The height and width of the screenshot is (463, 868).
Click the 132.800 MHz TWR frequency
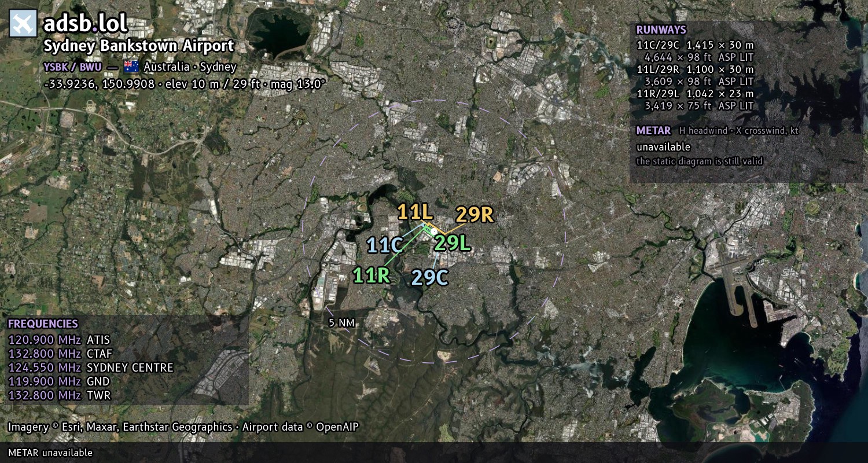(x=59, y=396)
